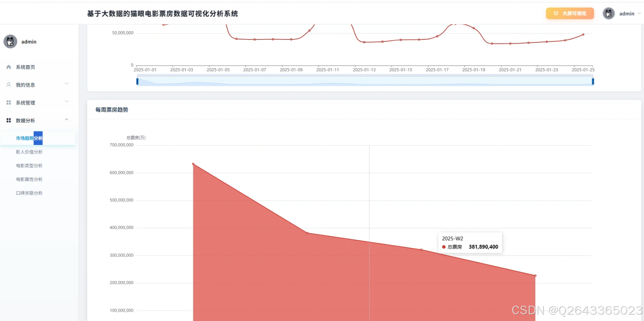Open 电影类型分析 page
The width and height of the screenshot is (644, 321).
coord(29,165)
